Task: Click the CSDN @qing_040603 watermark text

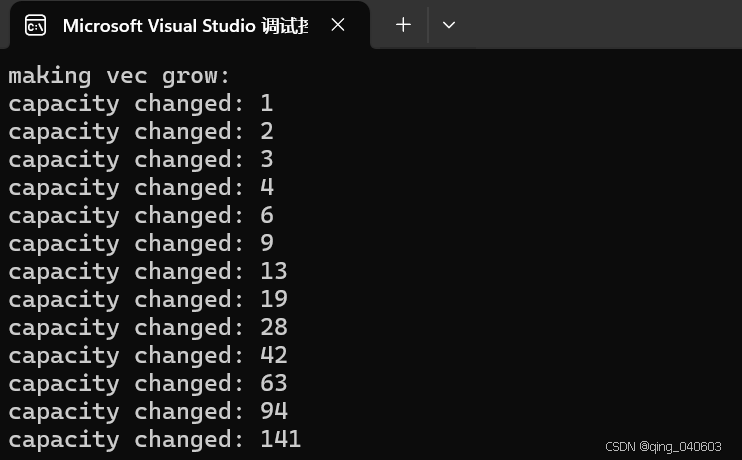Action: coord(663,446)
